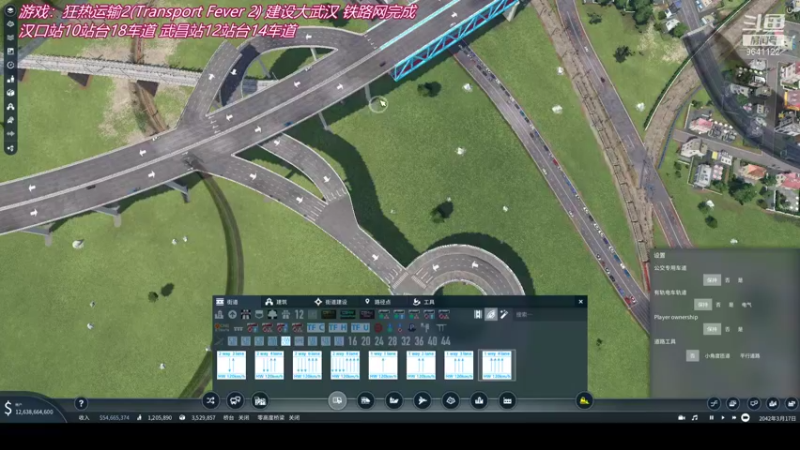Select lane count filter 20
This screenshot has width=800, height=450.
[366, 341]
